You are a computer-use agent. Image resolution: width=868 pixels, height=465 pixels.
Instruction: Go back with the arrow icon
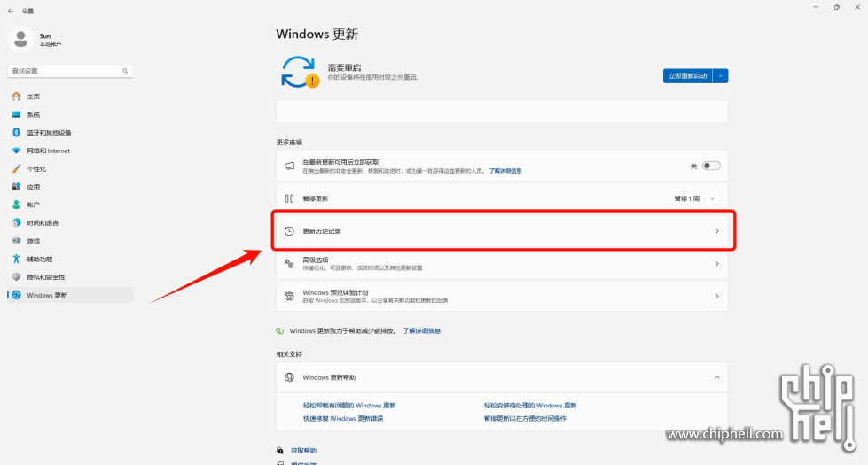point(11,11)
